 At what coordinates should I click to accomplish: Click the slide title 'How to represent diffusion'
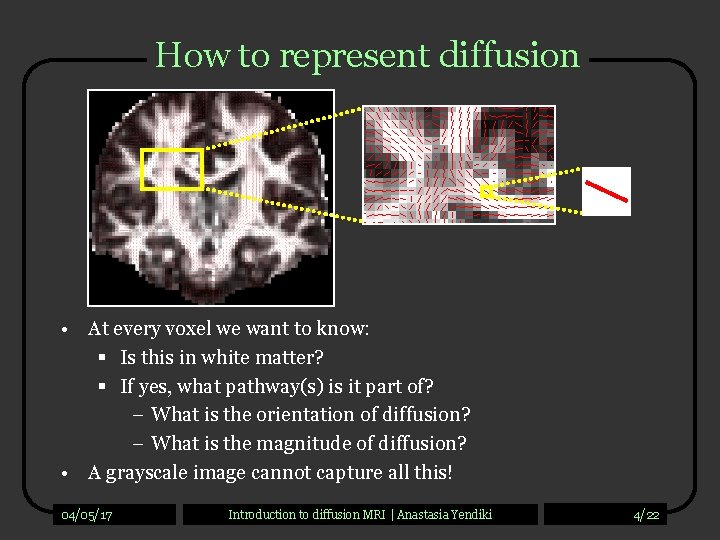pos(367,56)
